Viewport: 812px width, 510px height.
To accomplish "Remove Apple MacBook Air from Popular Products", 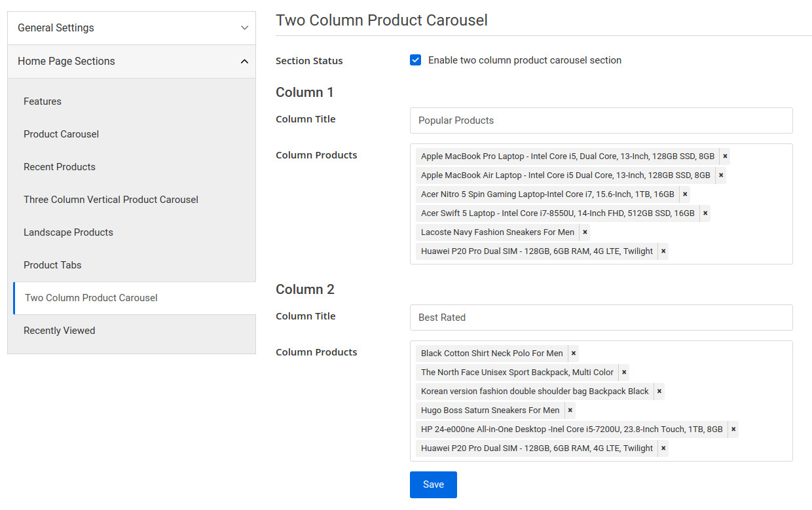I will pyautogui.click(x=720, y=175).
